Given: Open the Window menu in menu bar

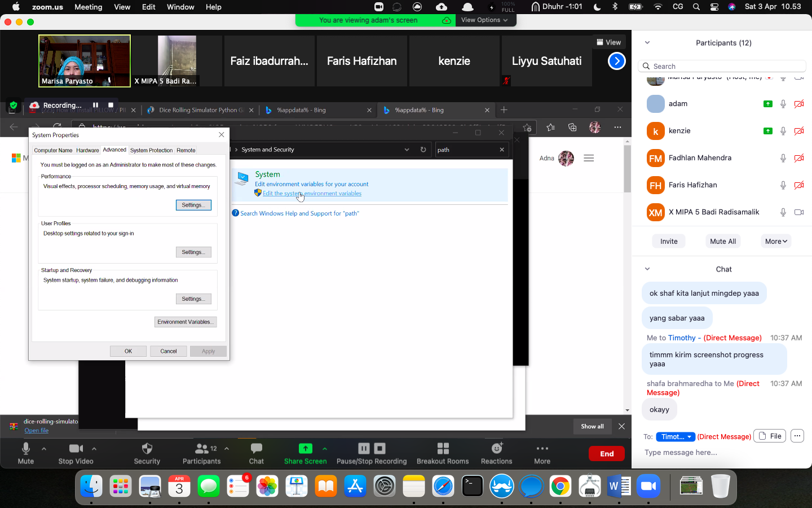Looking at the screenshot, I should [180, 7].
